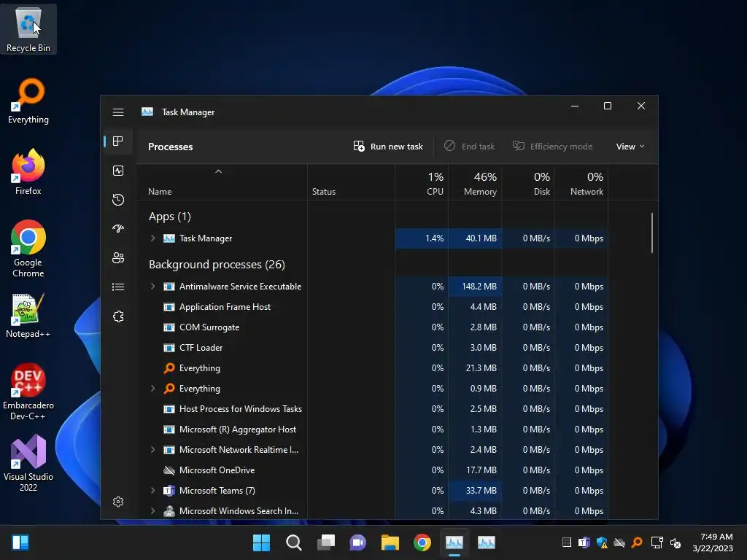This screenshot has height=560, width=747.
Task: Click Background processes (26) group header
Action: (217, 265)
